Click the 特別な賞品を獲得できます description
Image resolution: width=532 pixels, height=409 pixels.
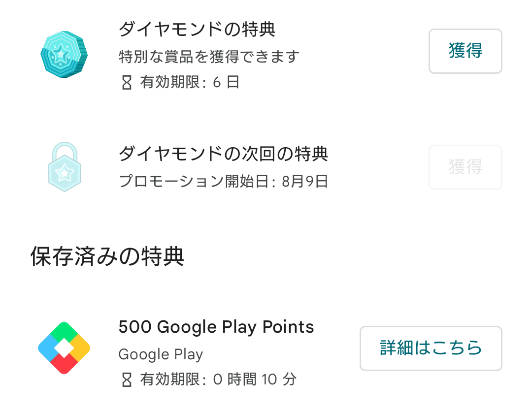click(x=209, y=57)
